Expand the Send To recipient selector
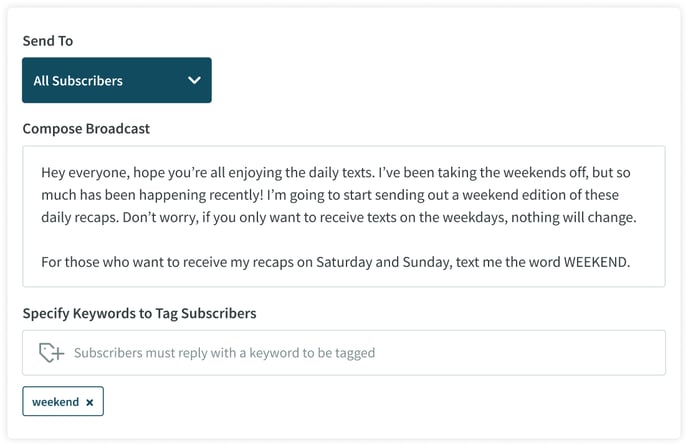This screenshot has width=688, height=446. coord(117,80)
